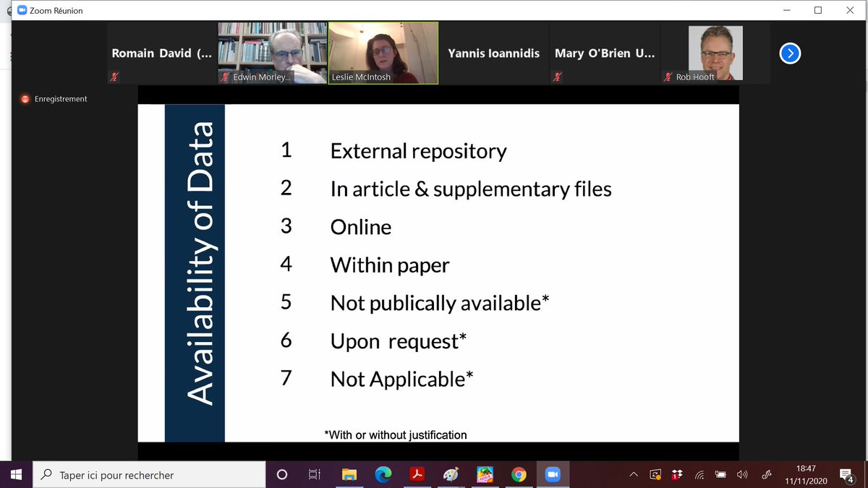Open Dropbox from the system tray
Viewport: 868px width, 488px height.
coord(677,474)
